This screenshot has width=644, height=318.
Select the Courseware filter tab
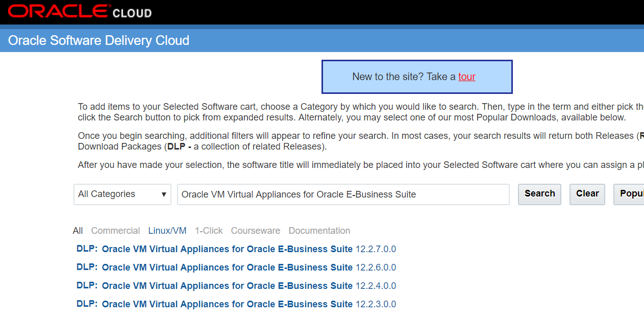pyautogui.click(x=256, y=231)
